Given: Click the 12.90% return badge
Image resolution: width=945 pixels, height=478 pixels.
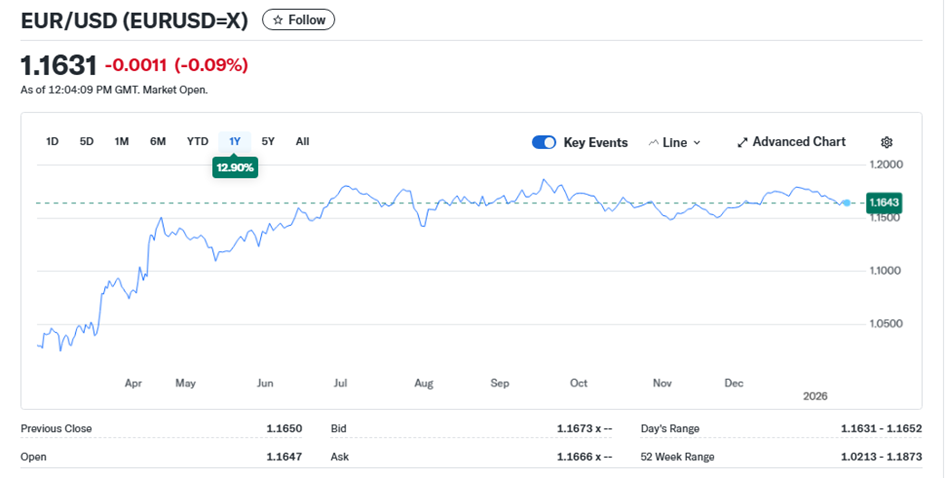Looking at the screenshot, I should pos(235,167).
